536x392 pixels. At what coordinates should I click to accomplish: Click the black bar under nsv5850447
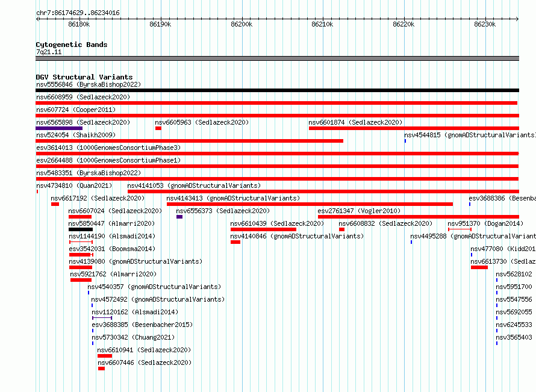pos(81,229)
